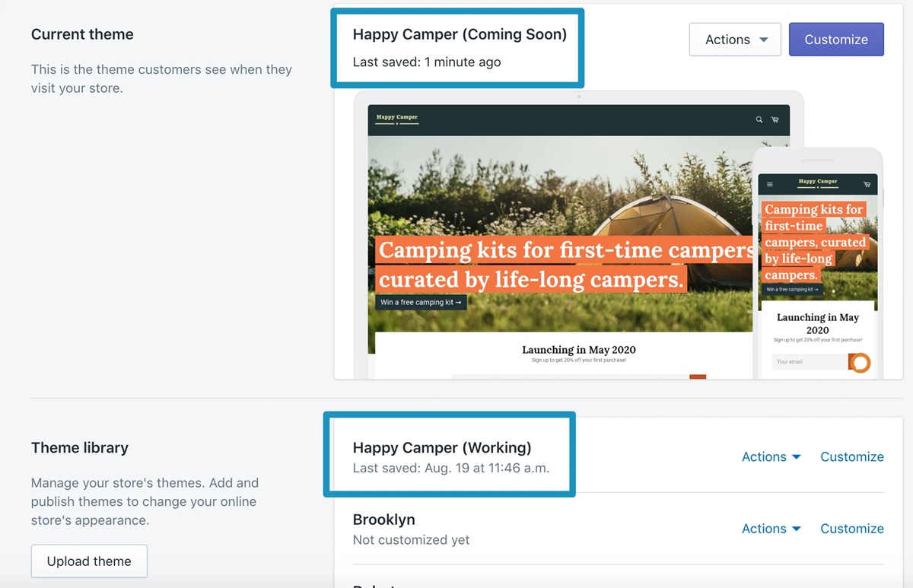Click orange submit button in mobile preview
The width and height of the screenshot is (913, 588).
point(860,362)
